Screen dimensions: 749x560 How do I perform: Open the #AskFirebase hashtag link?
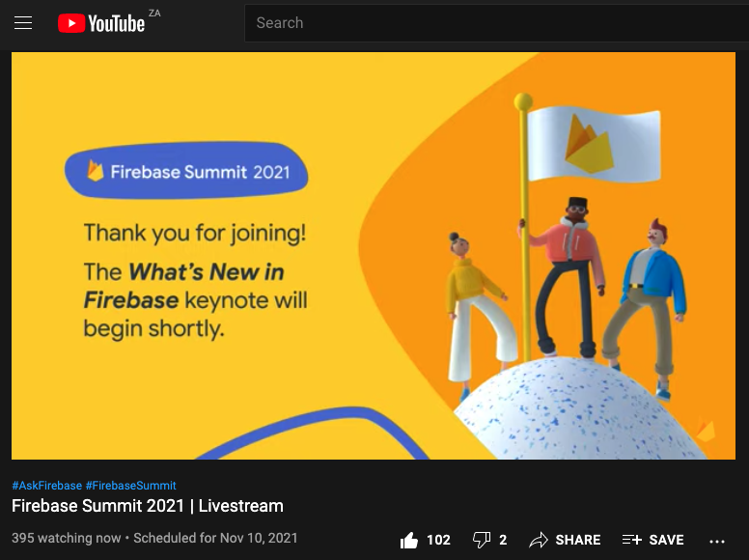pos(46,486)
